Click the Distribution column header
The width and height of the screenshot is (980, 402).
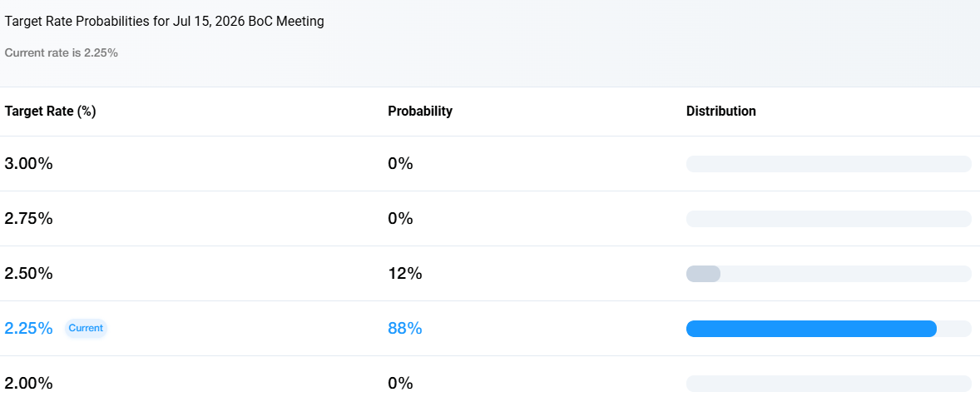click(721, 112)
